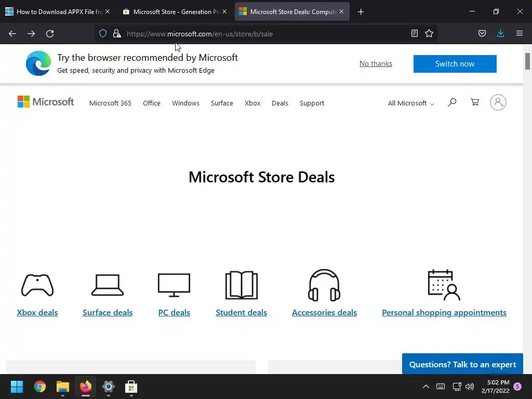This screenshot has height=399, width=532.
Task: Open a new tab with plus button
Action: (361, 12)
